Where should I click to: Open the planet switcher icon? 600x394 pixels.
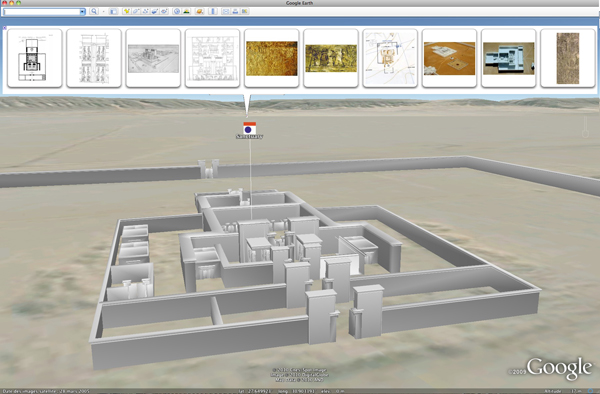tap(199, 11)
